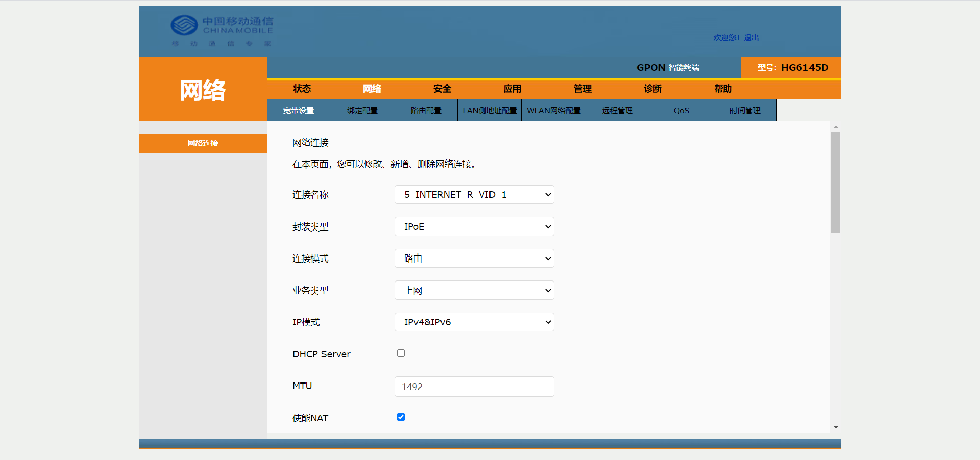This screenshot has height=460, width=980.
Task: Select the 业务类型 dropdown
Action: pyautogui.click(x=474, y=291)
